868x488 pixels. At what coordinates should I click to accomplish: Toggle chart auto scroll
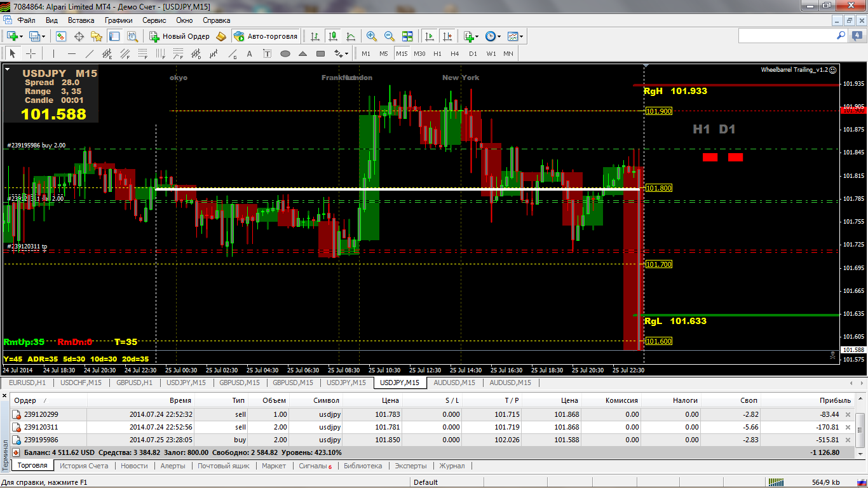tap(430, 36)
